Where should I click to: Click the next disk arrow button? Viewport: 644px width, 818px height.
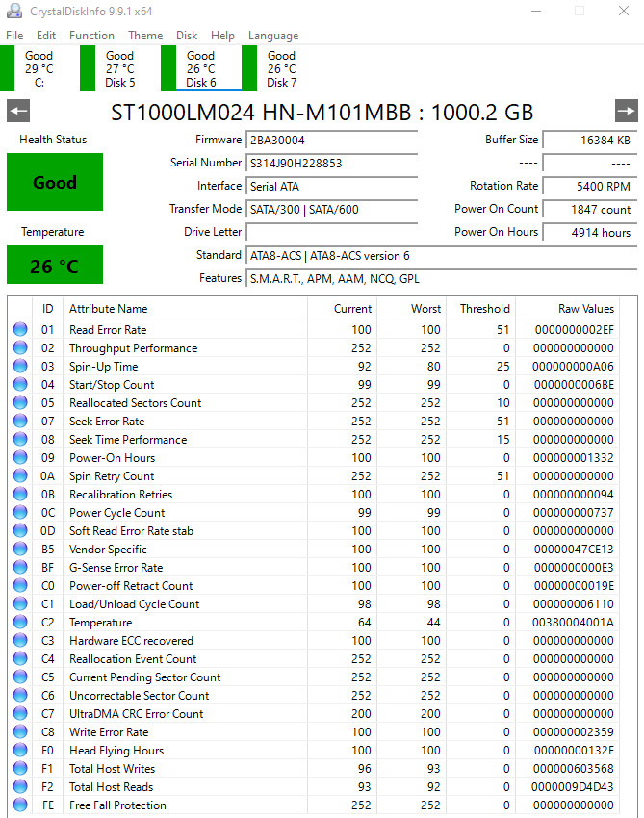tap(627, 111)
